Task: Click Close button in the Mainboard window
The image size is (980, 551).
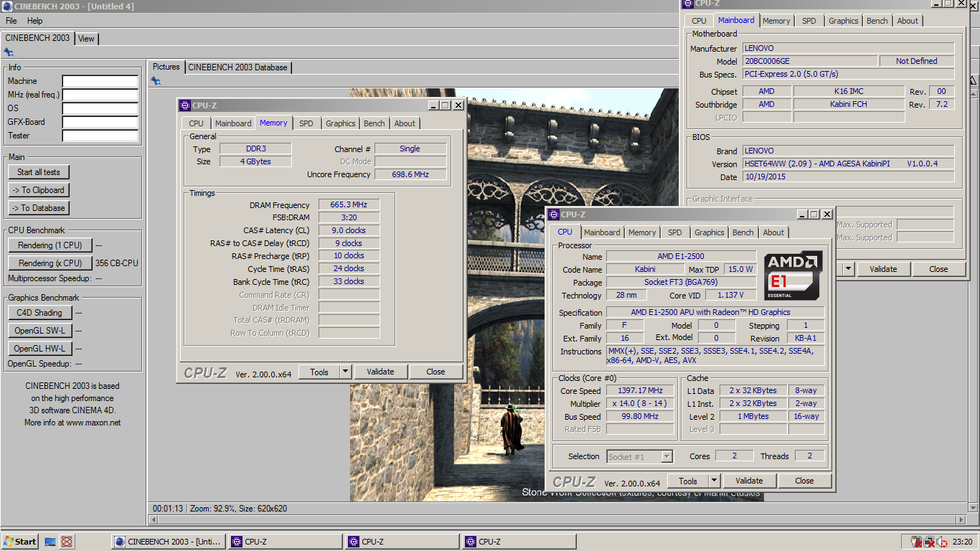Action: click(938, 269)
